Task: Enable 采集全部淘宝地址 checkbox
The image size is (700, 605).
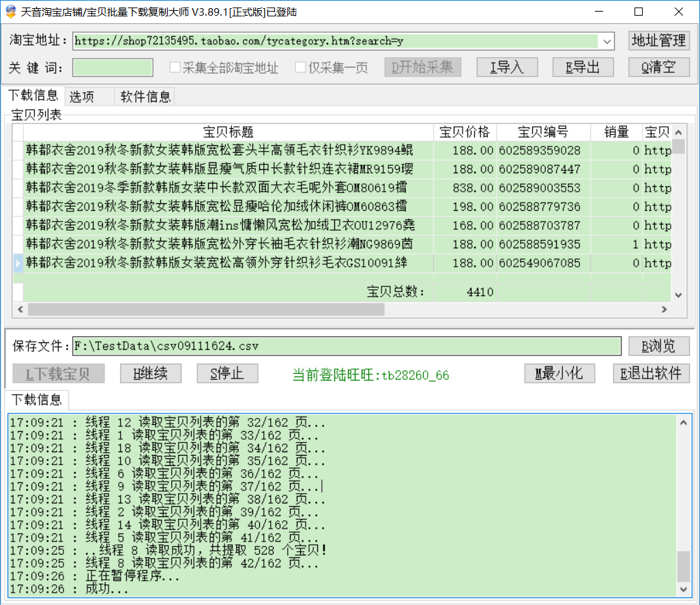Action: (x=175, y=68)
